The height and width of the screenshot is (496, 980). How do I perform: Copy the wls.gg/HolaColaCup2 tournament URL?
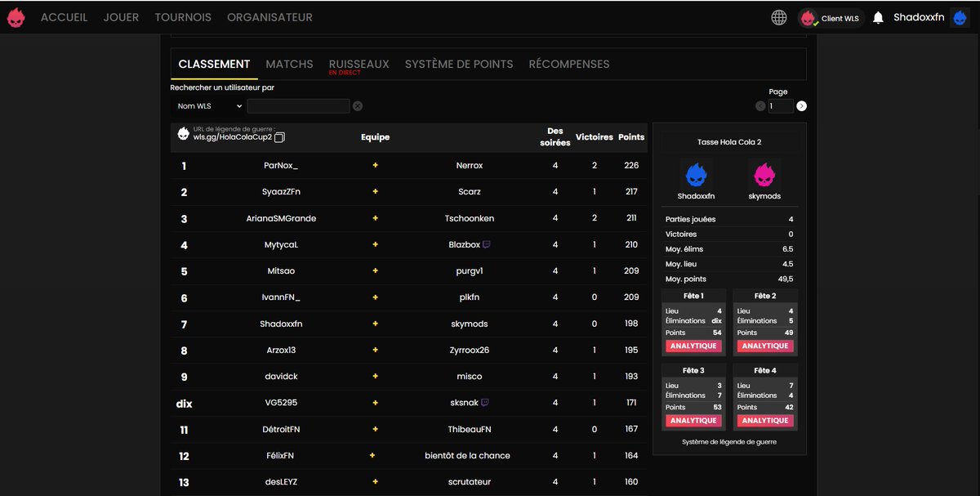coord(278,138)
